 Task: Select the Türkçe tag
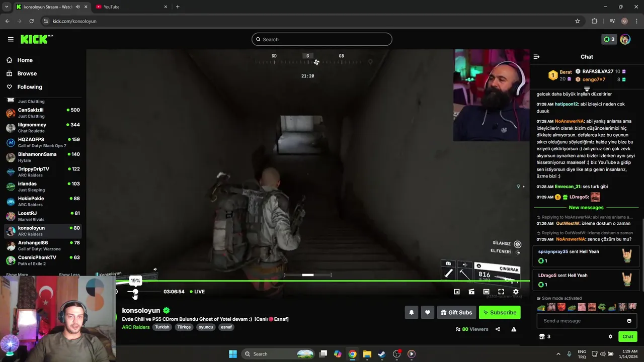pos(184,327)
